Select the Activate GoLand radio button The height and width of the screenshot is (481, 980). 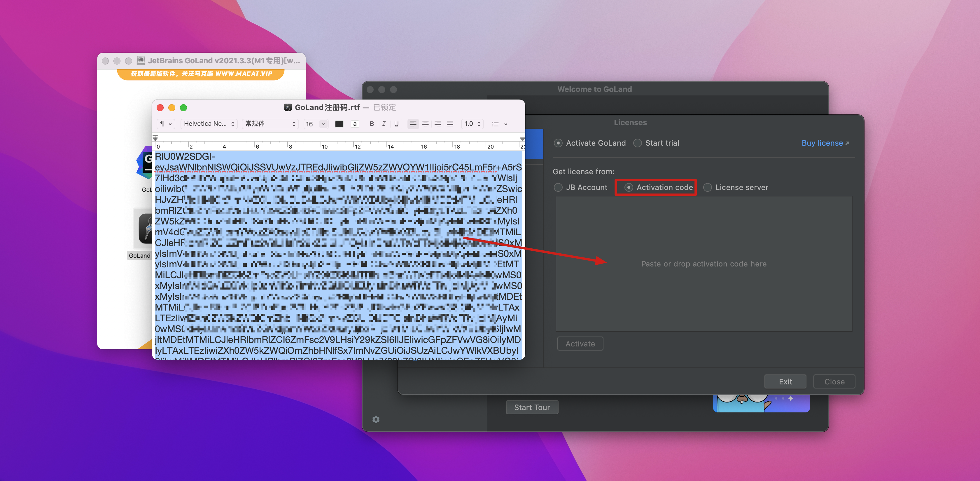click(558, 143)
